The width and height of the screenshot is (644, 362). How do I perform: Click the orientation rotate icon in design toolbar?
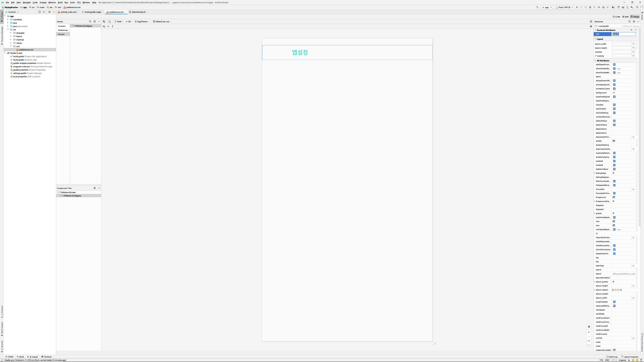110,21
